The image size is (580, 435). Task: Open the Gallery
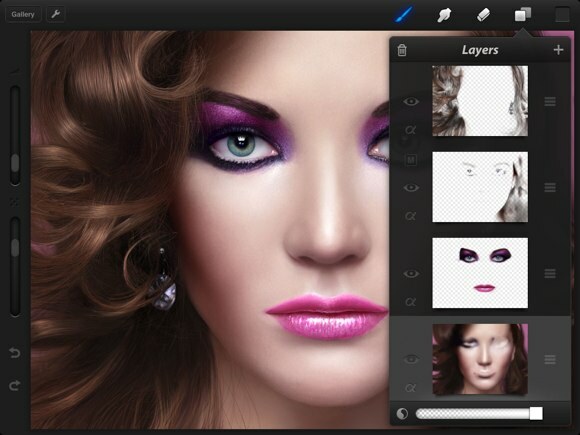point(23,14)
